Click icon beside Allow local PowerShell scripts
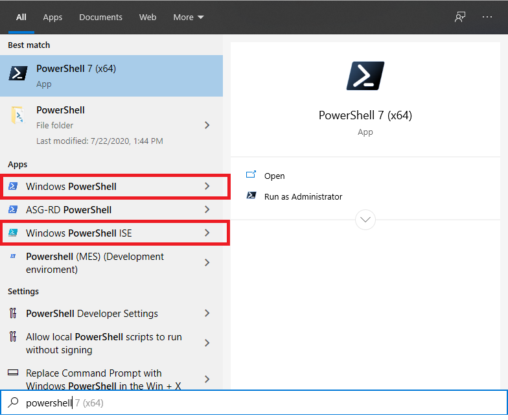The width and height of the screenshot is (508, 420). [x=13, y=336]
